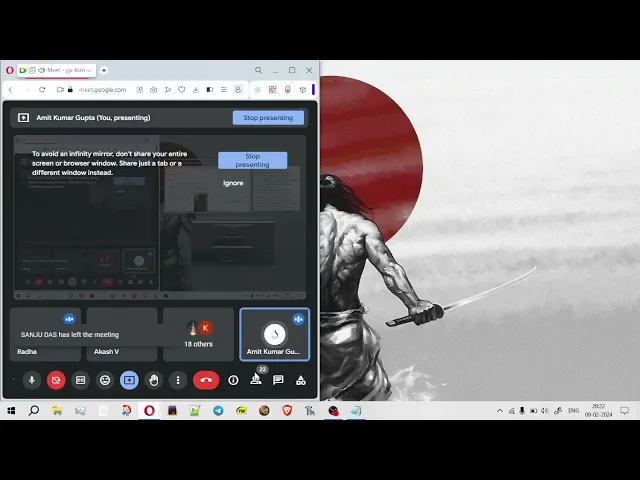640x480 pixels.
Task: Click camera permission icon in address bar
Action: [x=60, y=89]
